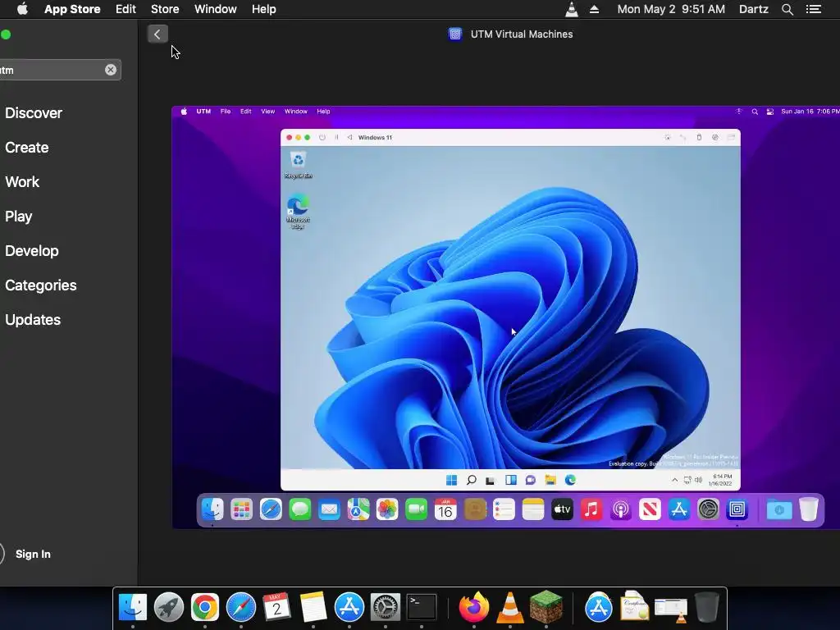Open the Trash in the Dock
Screen dimensions: 840x630
pyautogui.click(x=706, y=608)
